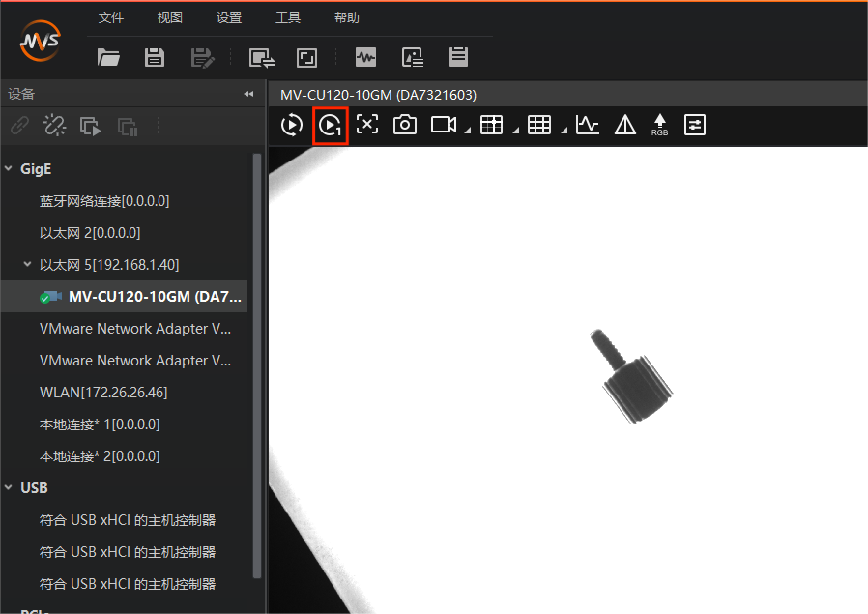Open the image info viewer icon
Image resolution: width=868 pixels, height=614 pixels.
click(413, 57)
